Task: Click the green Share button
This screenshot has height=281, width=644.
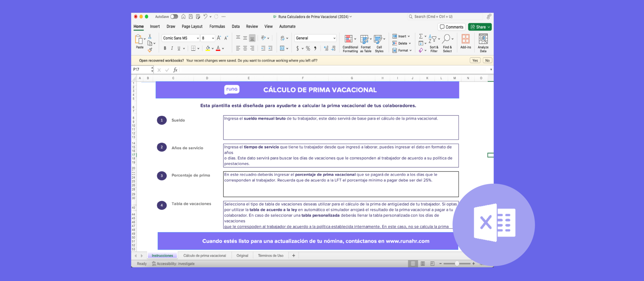Action: [x=480, y=27]
